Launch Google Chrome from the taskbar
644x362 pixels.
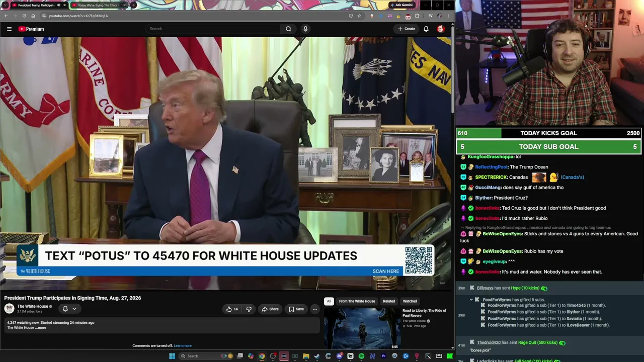coord(262,356)
